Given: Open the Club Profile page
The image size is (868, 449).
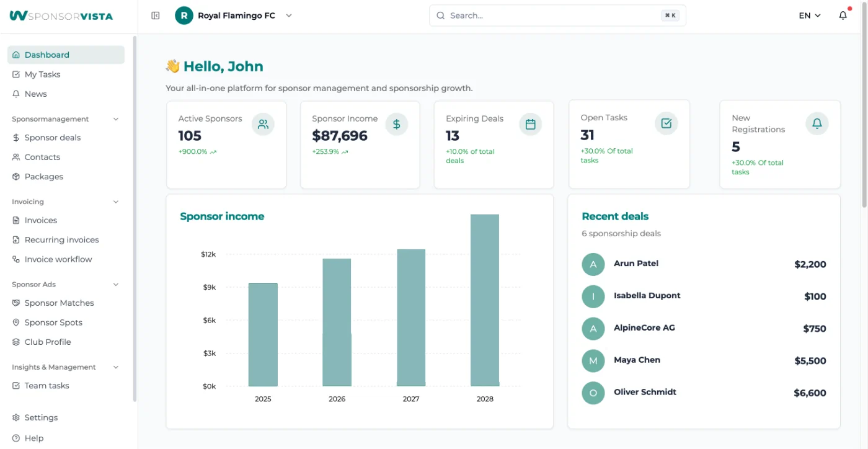Looking at the screenshot, I should pos(46,342).
